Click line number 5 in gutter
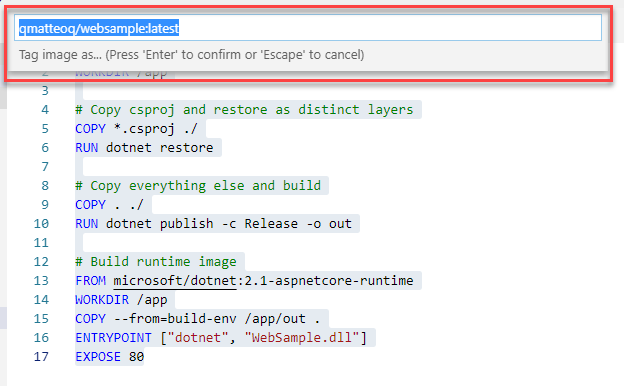This screenshot has width=624, height=386. (x=45, y=129)
